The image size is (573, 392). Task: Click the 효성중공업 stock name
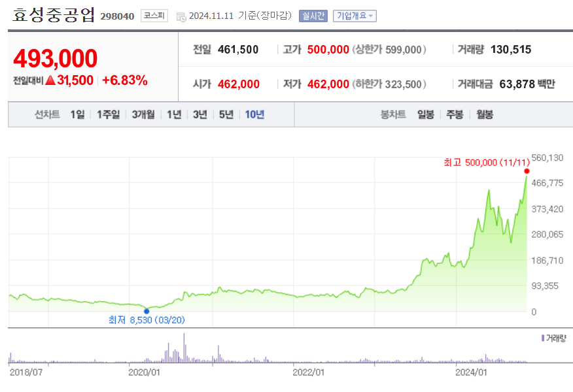(54, 15)
